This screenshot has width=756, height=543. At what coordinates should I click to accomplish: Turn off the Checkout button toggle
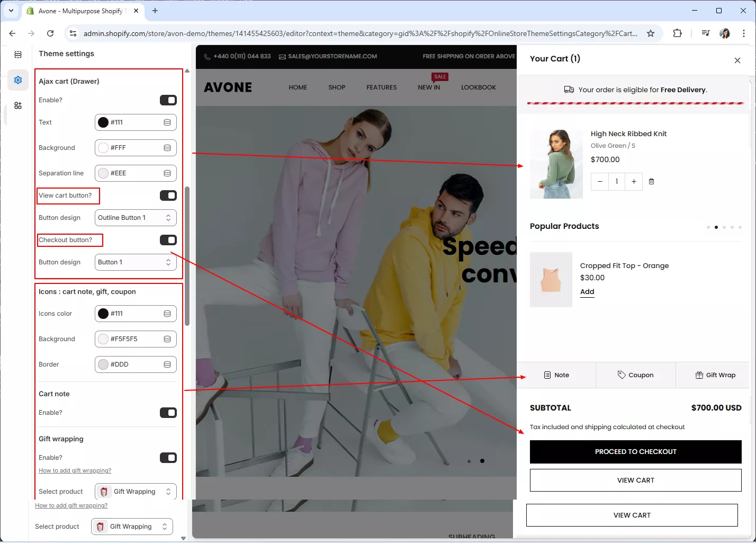(168, 240)
